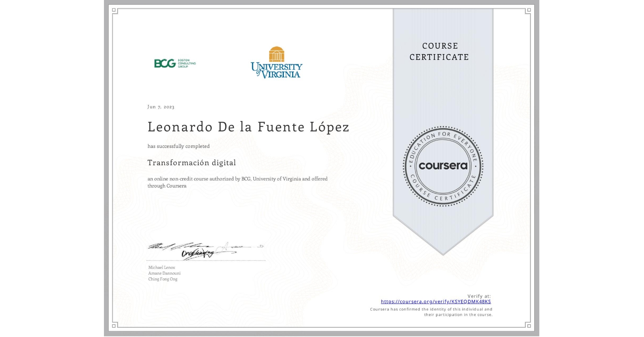Click the BCG Boston Consulting Group logo

[x=175, y=64]
